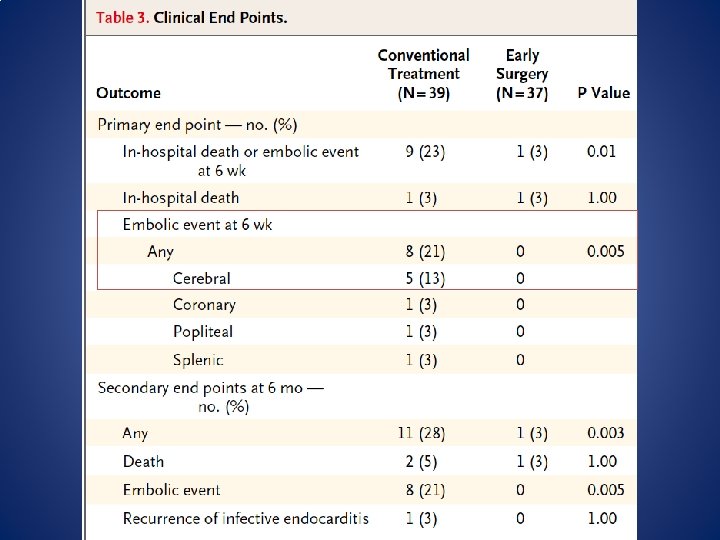
Task: Click the Popliteal row label
Action: tap(203, 332)
